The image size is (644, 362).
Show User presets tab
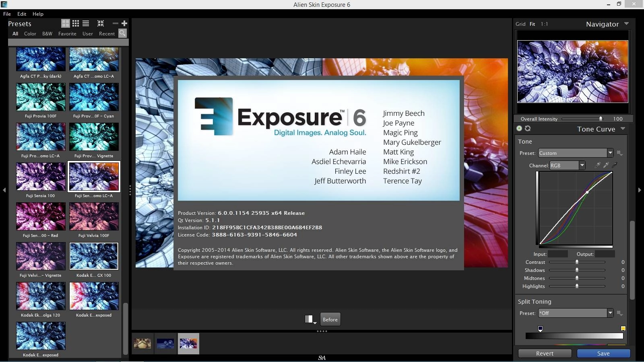click(x=88, y=34)
